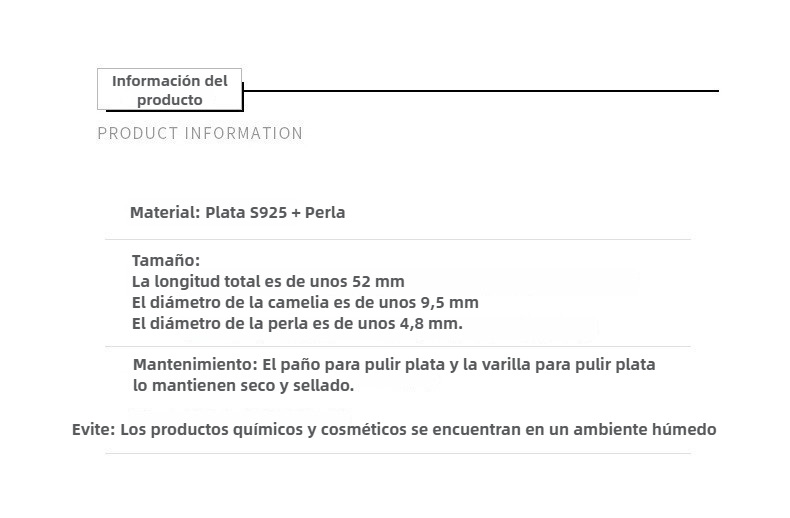
Task: Click the '52 mm' measurement value
Action: click(x=378, y=281)
